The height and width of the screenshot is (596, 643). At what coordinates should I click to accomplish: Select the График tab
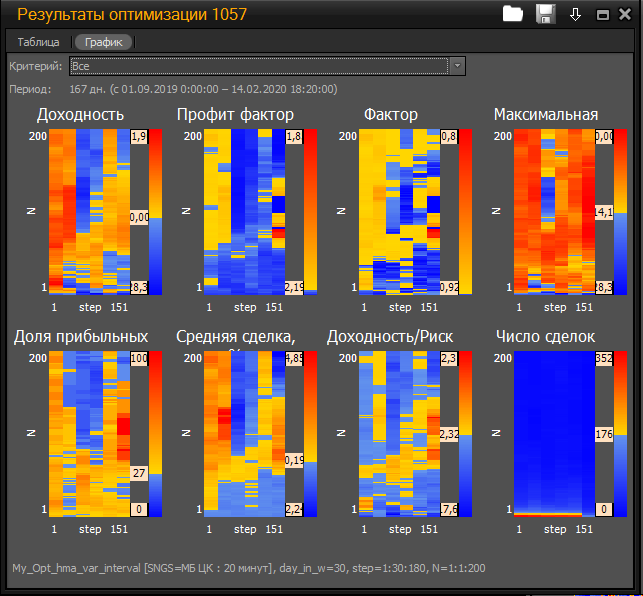[103, 43]
